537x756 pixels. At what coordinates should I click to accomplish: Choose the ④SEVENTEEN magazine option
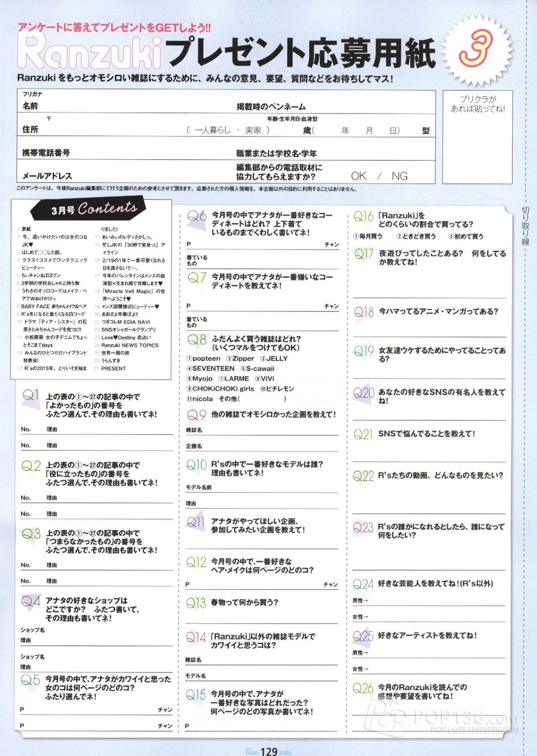click(210, 369)
